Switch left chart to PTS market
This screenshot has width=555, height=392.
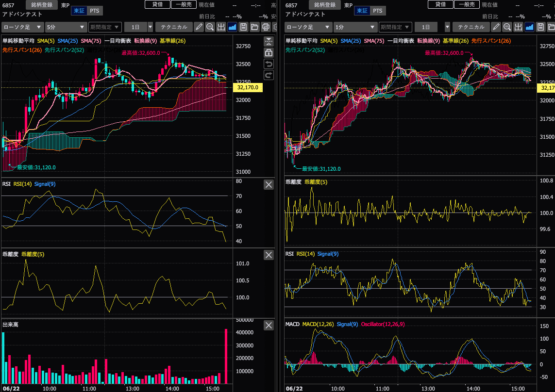95,11
